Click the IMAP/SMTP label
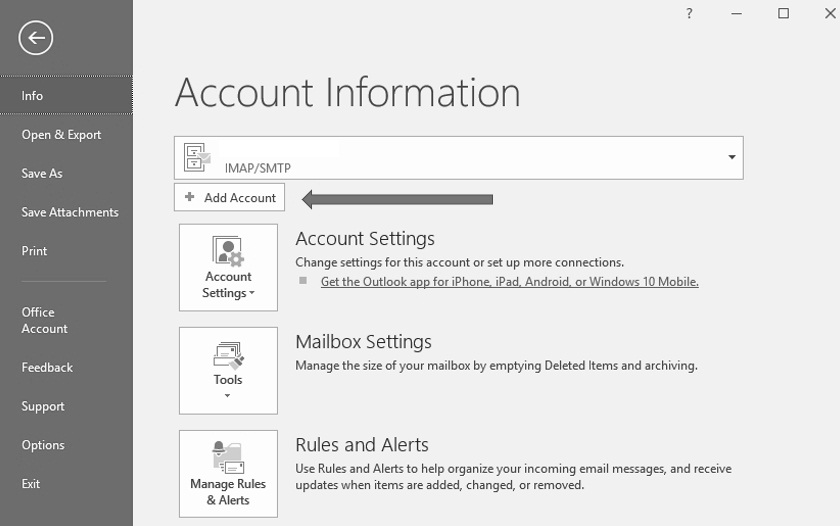The height and width of the screenshot is (526, 840). point(258,168)
